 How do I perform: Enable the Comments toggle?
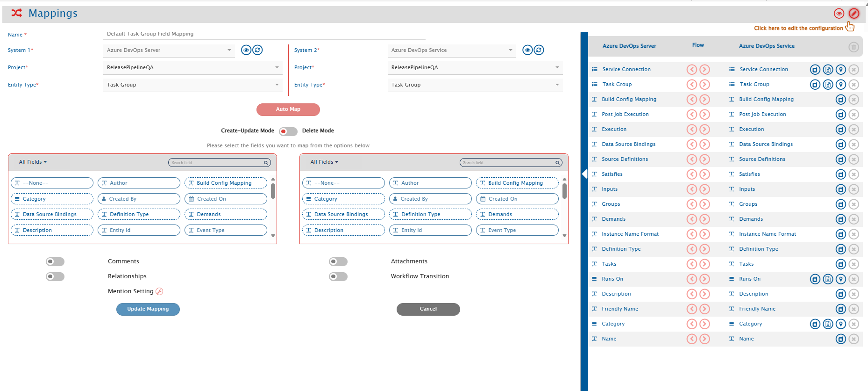[55, 262]
